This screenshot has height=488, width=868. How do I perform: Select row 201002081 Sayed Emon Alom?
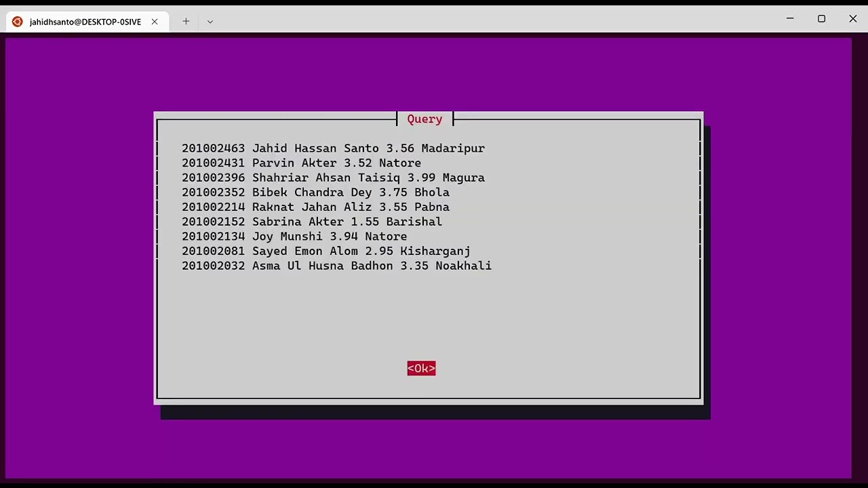click(x=326, y=251)
